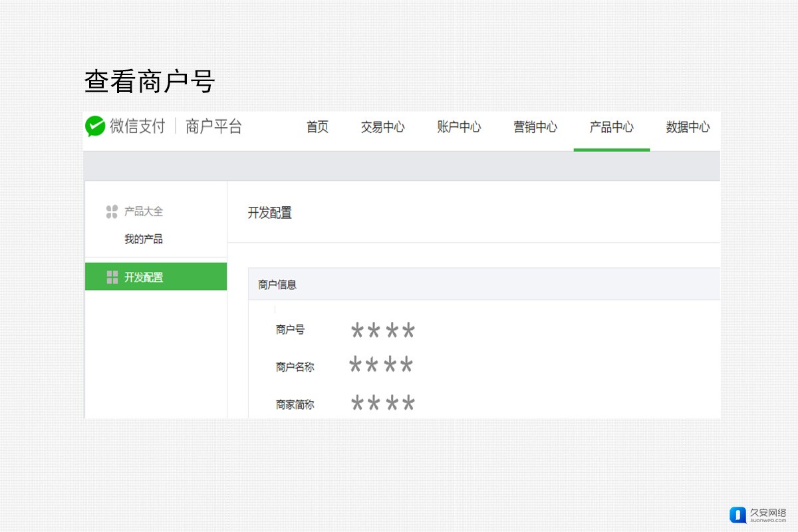Viewport: 798px width, 532px height.
Task: Click the grid icon beside 开发配置
Action: click(112, 277)
